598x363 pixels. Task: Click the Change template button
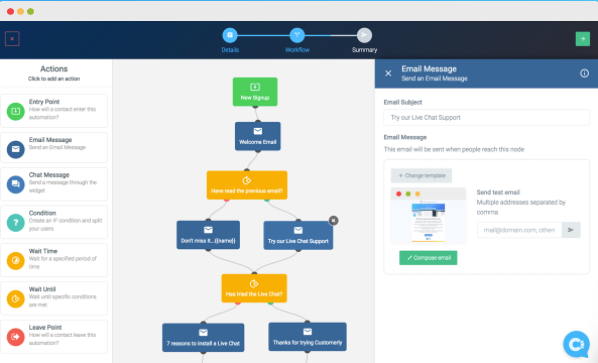coord(421,176)
